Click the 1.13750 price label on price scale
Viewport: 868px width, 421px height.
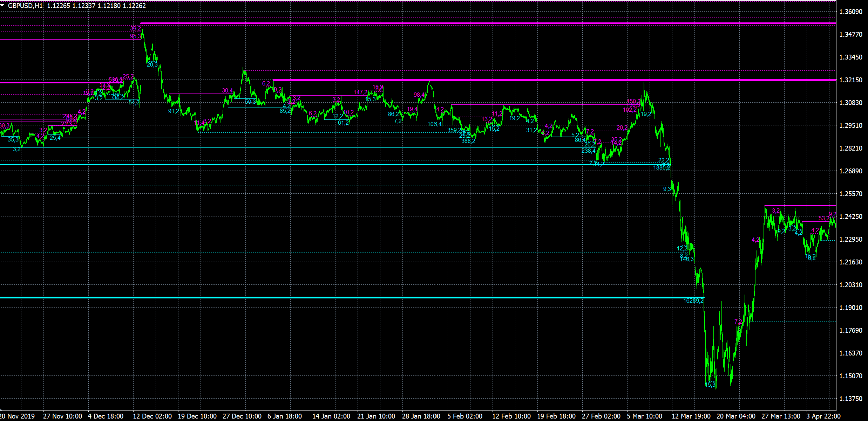850,399
